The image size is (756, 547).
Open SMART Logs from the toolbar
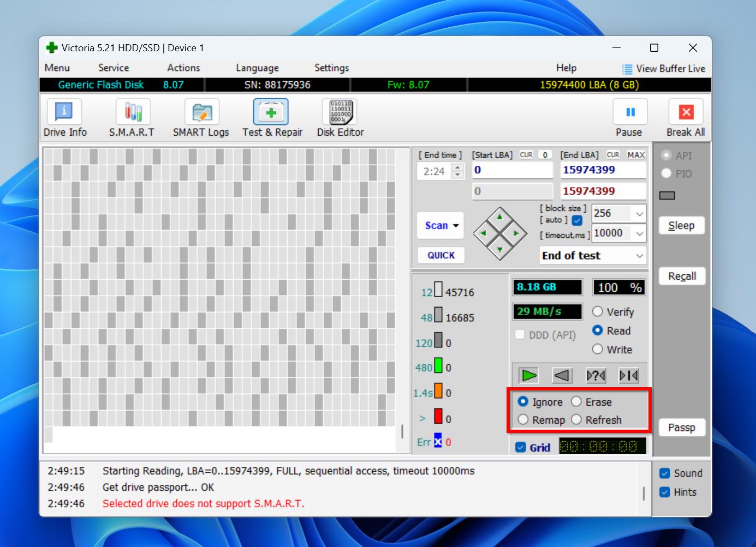point(201,118)
